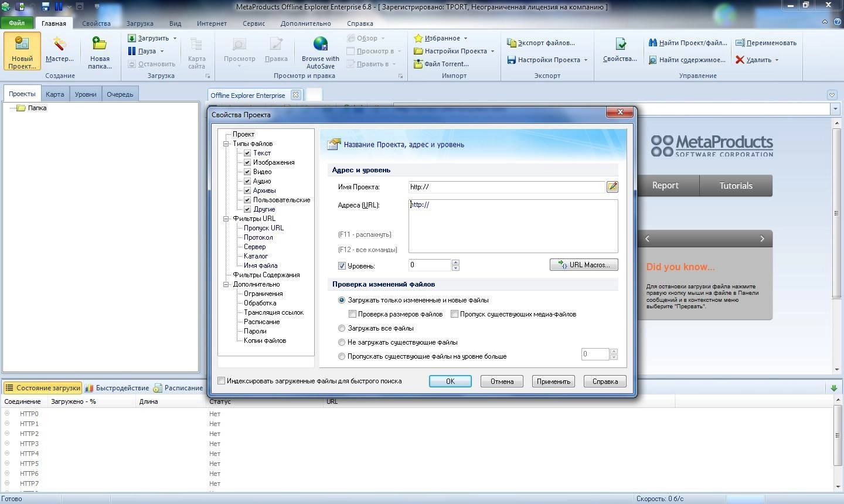Open the Удалить dropdown arrow
The image size is (844, 504).
click(777, 60)
